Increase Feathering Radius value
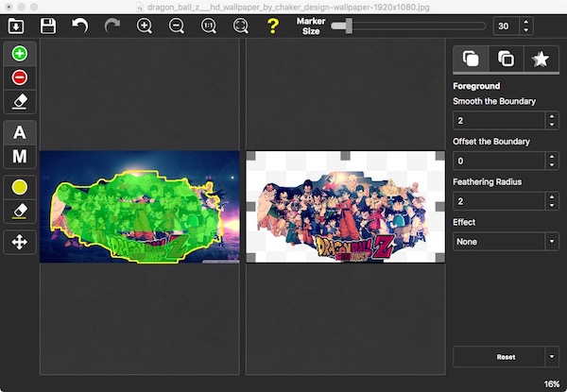 552,197
